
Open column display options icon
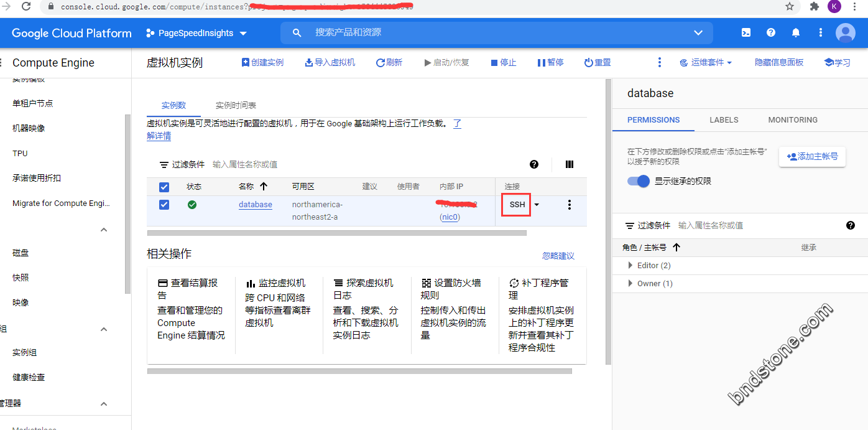(x=570, y=164)
